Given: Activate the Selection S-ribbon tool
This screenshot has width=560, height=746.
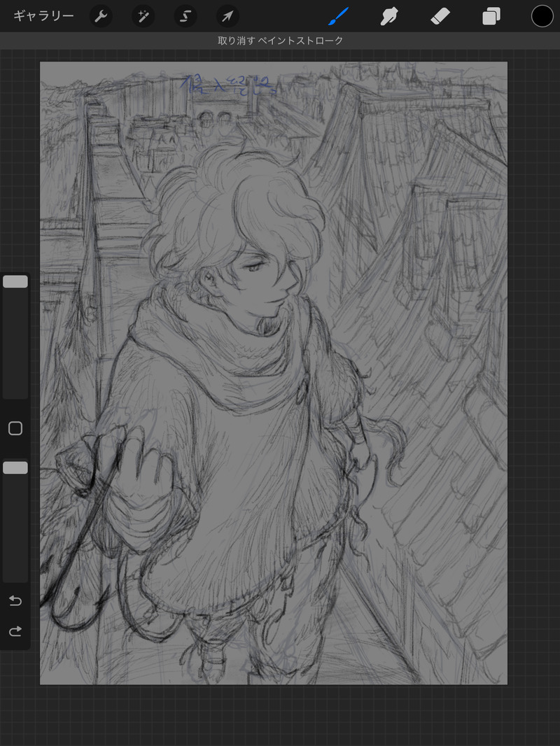Looking at the screenshot, I should [185, 17].
